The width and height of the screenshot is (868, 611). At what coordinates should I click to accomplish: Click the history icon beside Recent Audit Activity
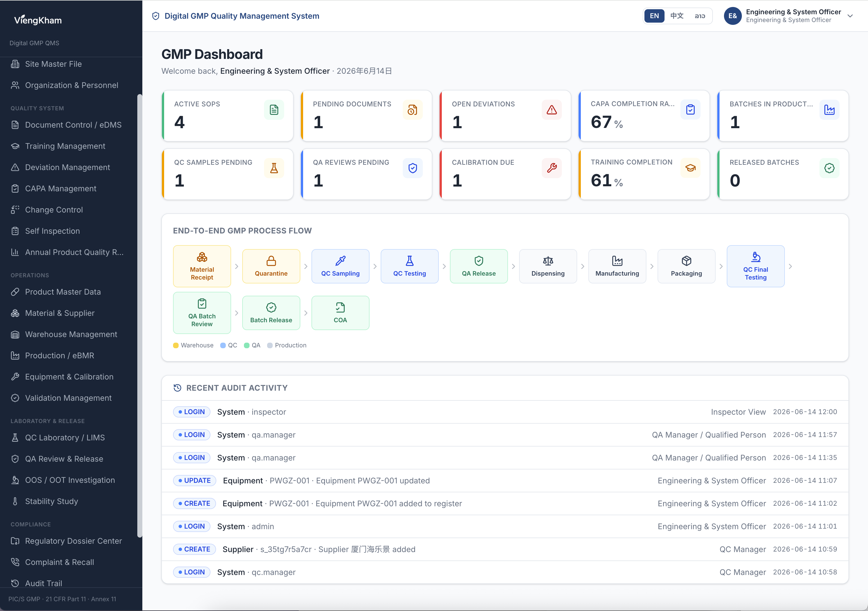(177, 388)
